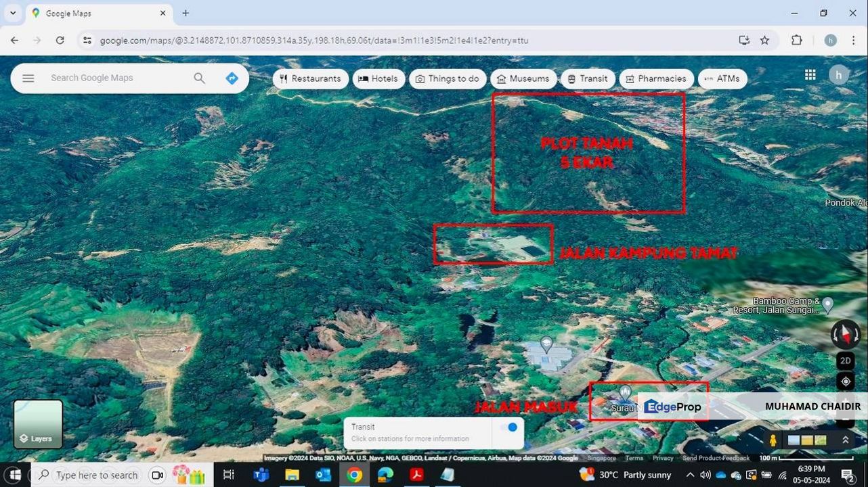Viewport: 868px width, 487px height.
Task: Open the Google apps grid
Action: point(810,75)
